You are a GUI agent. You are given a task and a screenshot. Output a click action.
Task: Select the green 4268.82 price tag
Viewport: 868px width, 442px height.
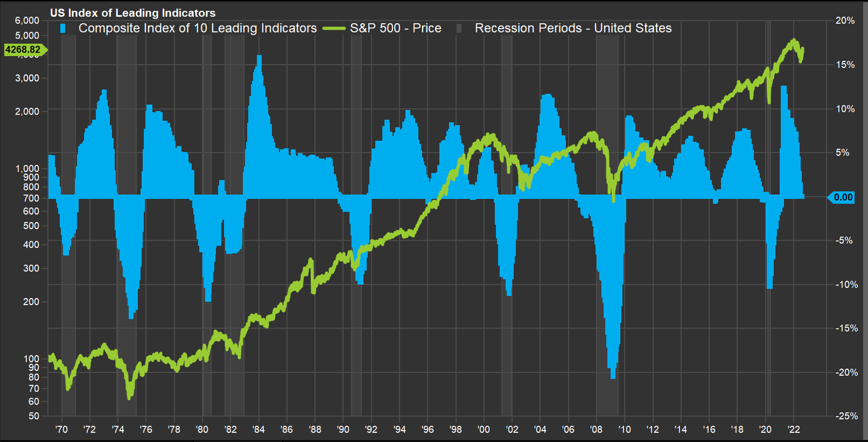point(23,50)
